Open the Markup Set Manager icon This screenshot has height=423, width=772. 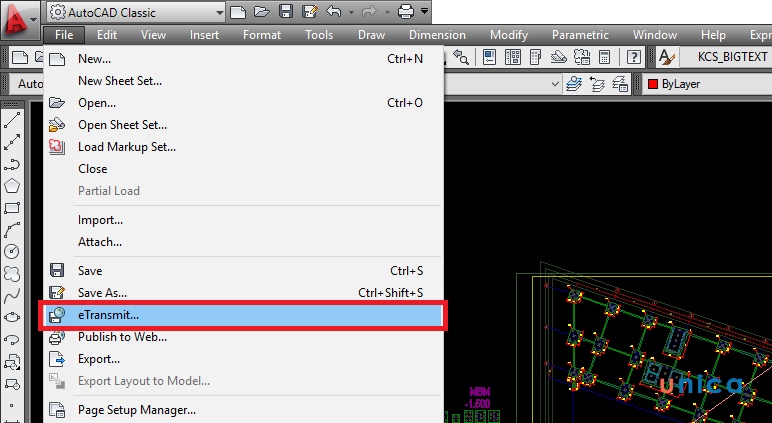(x=582, y=57)
